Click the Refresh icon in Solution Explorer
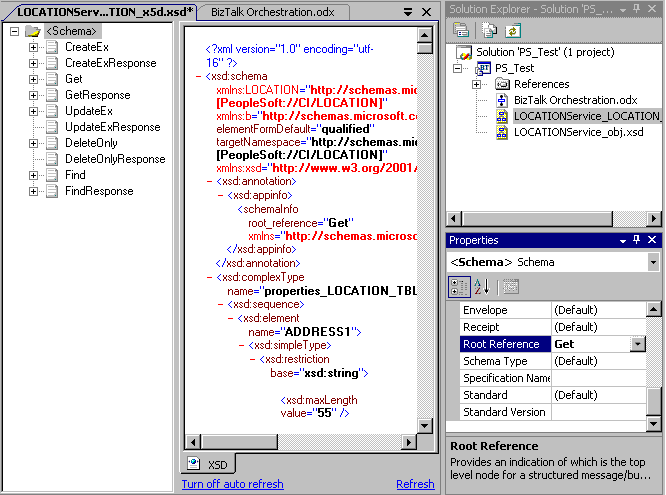The height and width of the screenshot is (495, 666). tap(513, 31)
